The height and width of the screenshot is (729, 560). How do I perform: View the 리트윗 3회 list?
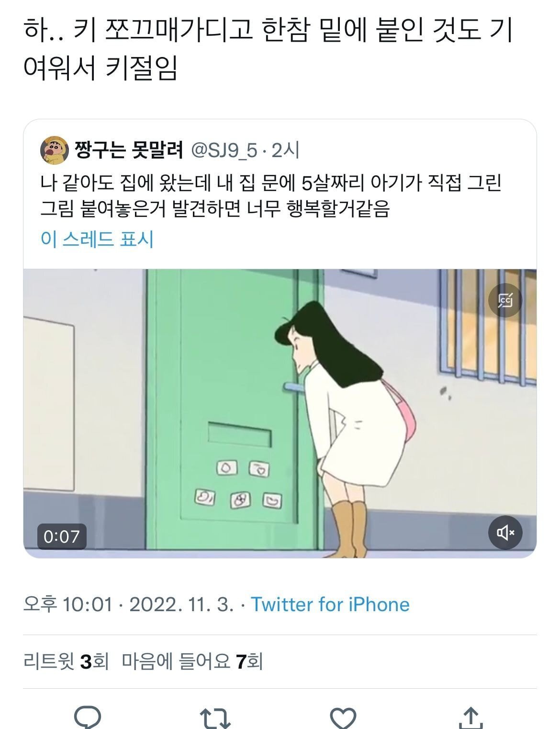pos(66,662)
